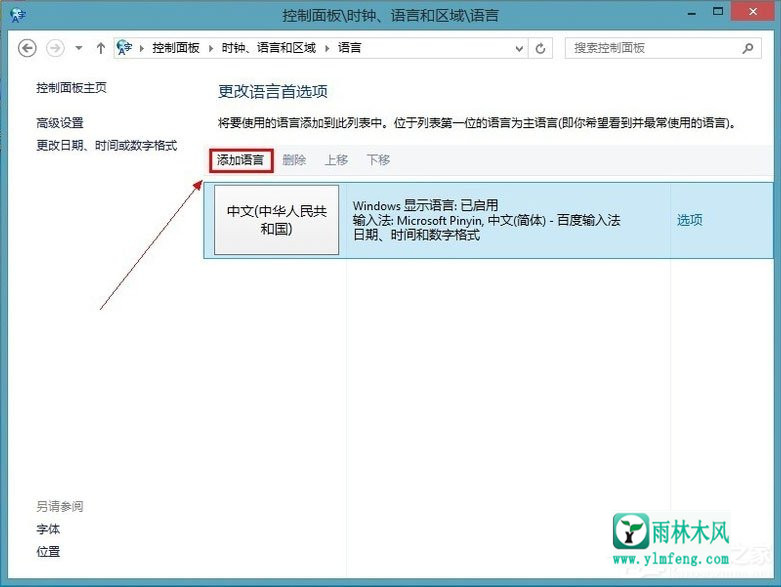
Task: Expand the arrow after 控制面板 breadcrumb
Action: pyautogui.click(x=211, y=48)
